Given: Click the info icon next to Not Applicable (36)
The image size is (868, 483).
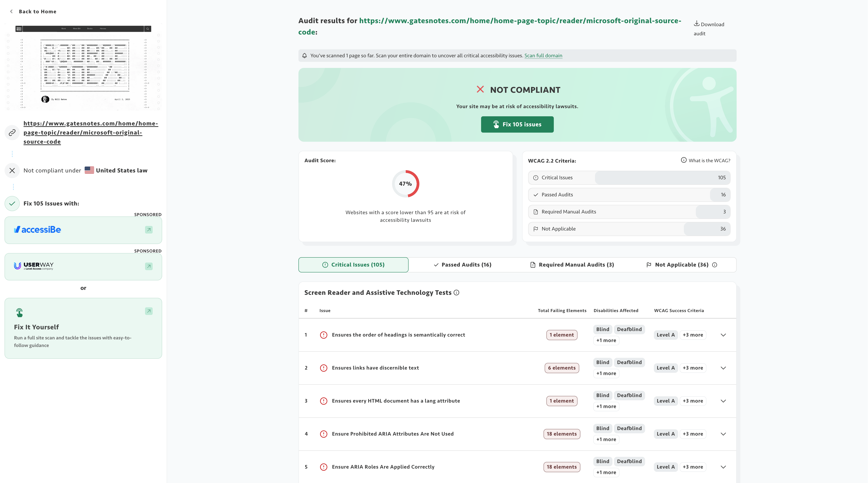Looking at the screenshot, I should (x=715, y=265).
